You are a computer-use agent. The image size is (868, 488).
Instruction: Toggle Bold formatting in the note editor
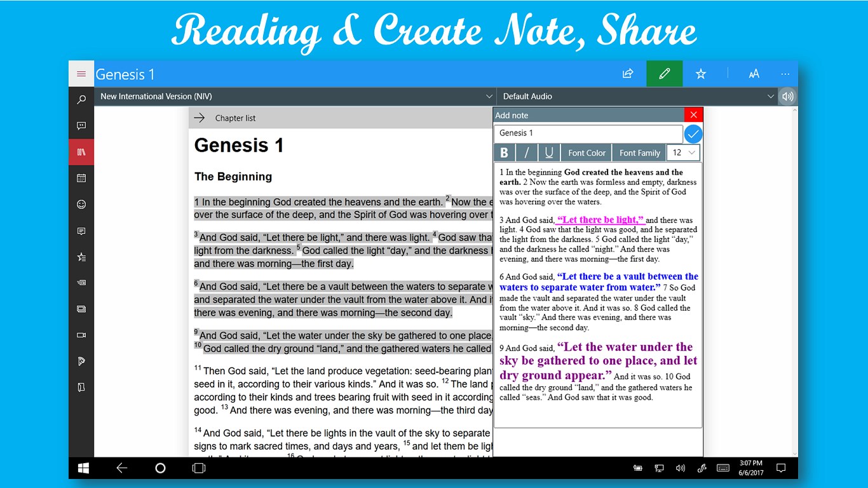(504, 152)
